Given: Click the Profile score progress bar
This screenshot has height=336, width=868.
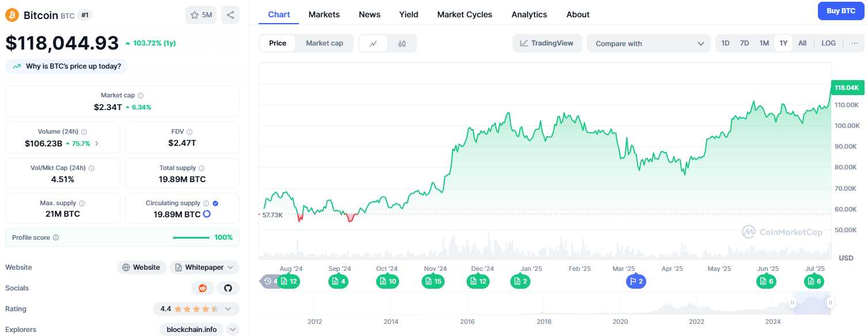Looking at the screenshot, I should 191,237.
